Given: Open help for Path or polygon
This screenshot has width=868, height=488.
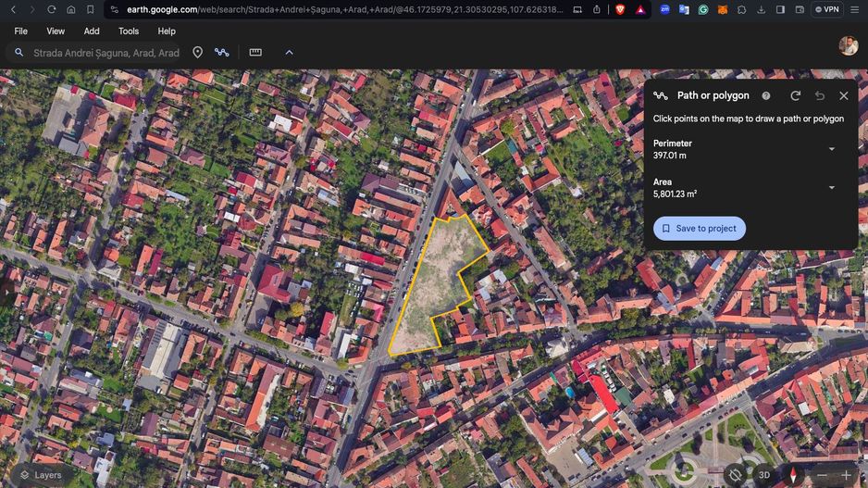Looking at the screenshot, I should [x=765, y=95].
